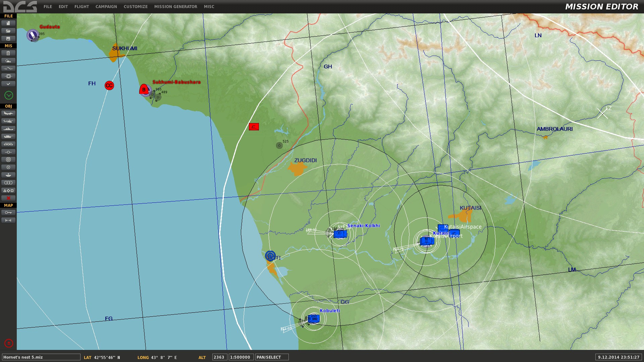Click the bowl-shaped object tool icon
This screenshot has height=362, width=644.
click(x=8, y=175)
